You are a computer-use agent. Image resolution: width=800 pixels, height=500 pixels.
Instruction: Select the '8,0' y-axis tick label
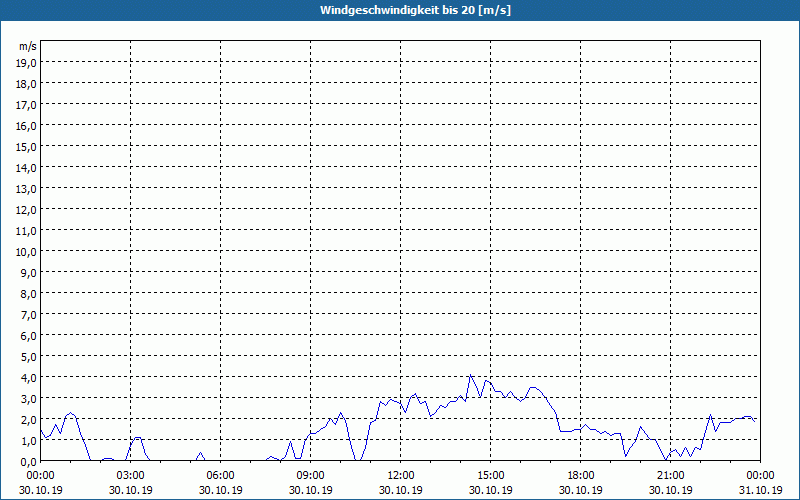[x=29, y=294]
